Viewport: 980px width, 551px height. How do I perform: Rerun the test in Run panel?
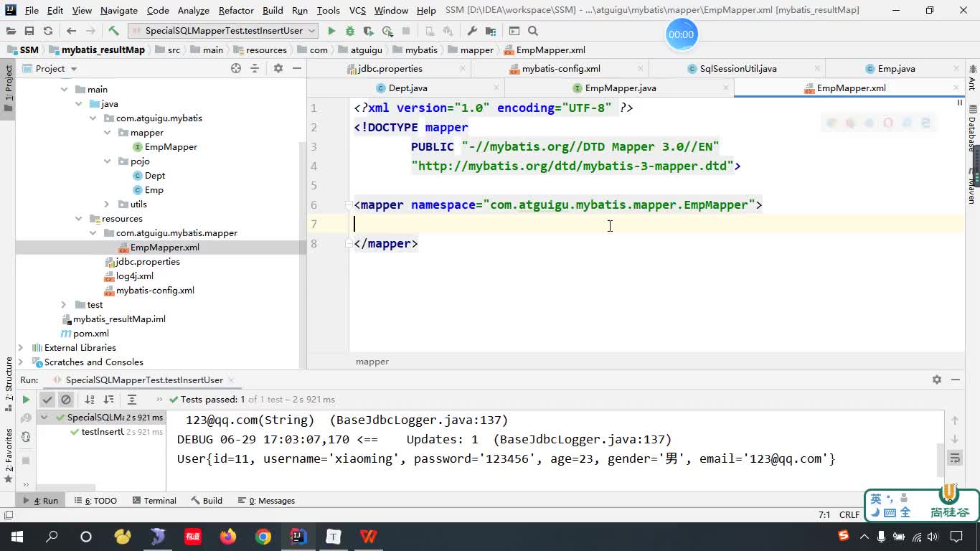pos(26,400)
